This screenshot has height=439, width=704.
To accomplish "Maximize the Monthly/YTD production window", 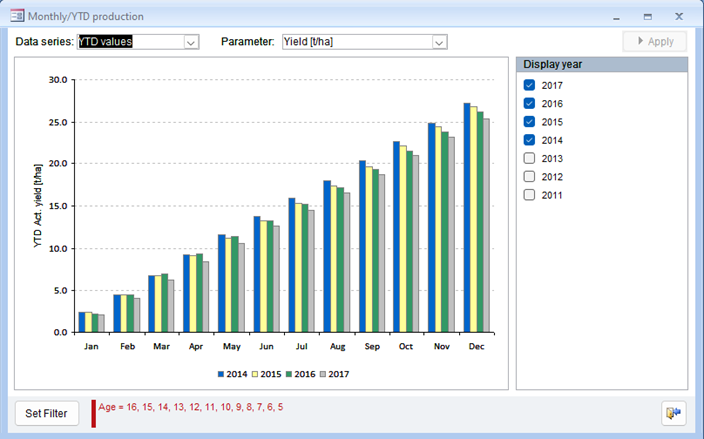I will pos(647,17).
